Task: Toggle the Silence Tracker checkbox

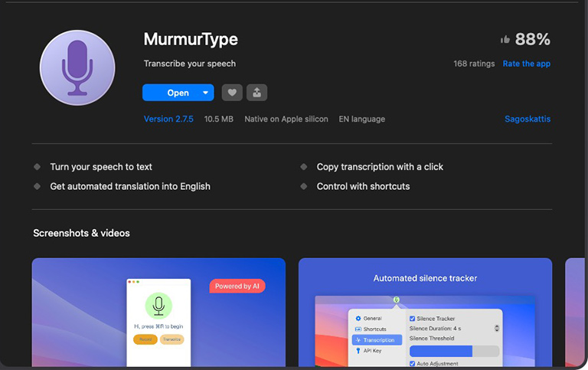Action: [412, 319]
